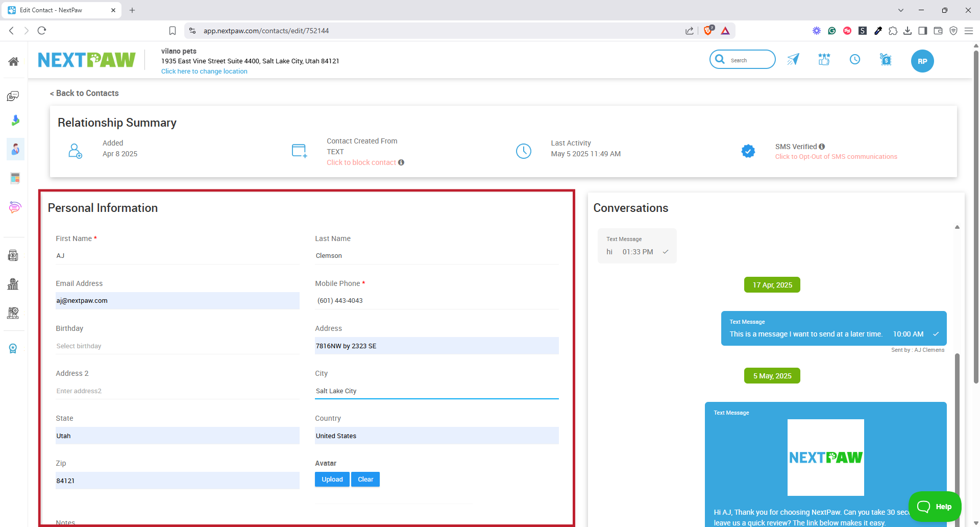Click the '5 May, 2025' date badge
Screen dimensions: 980x527
coord(772,376)
